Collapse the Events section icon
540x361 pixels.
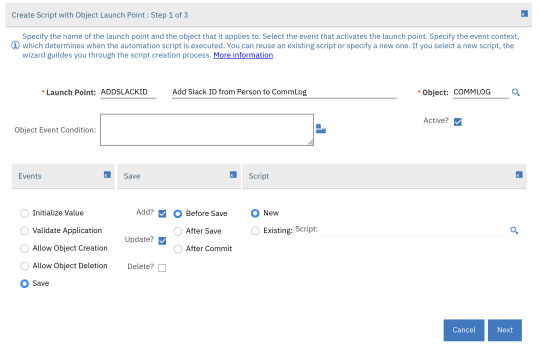click(x=107, y=175)
